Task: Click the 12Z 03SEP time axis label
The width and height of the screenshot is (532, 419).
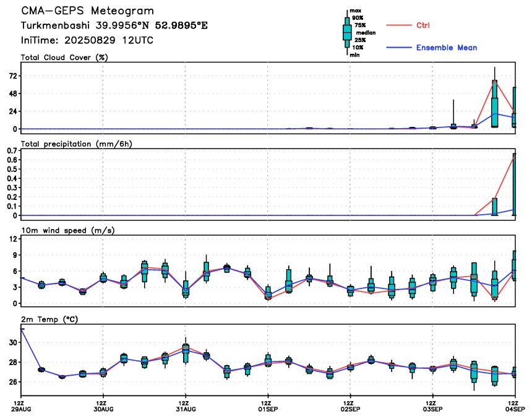Action: point(432,406)
